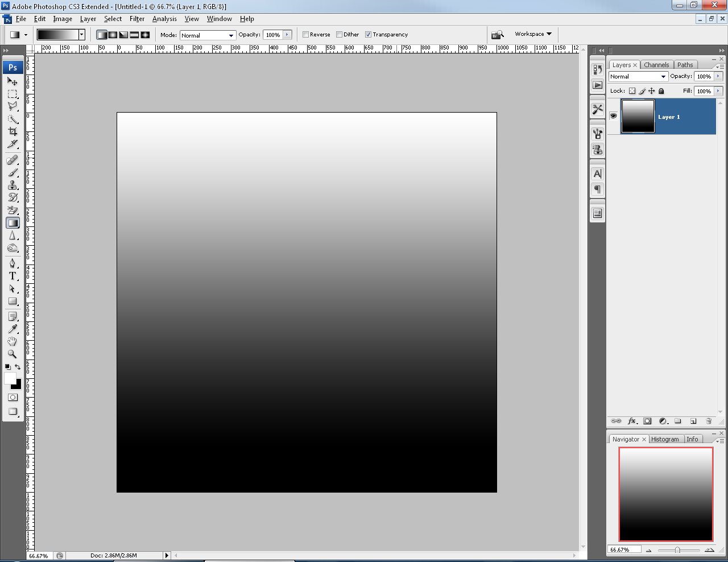
Task: Open the gradient picker dropdown arrow
Action: tap(82, 35)
